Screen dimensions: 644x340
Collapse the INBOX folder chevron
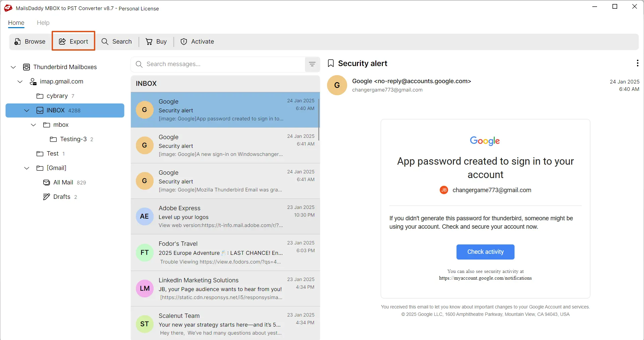[27, 110]
